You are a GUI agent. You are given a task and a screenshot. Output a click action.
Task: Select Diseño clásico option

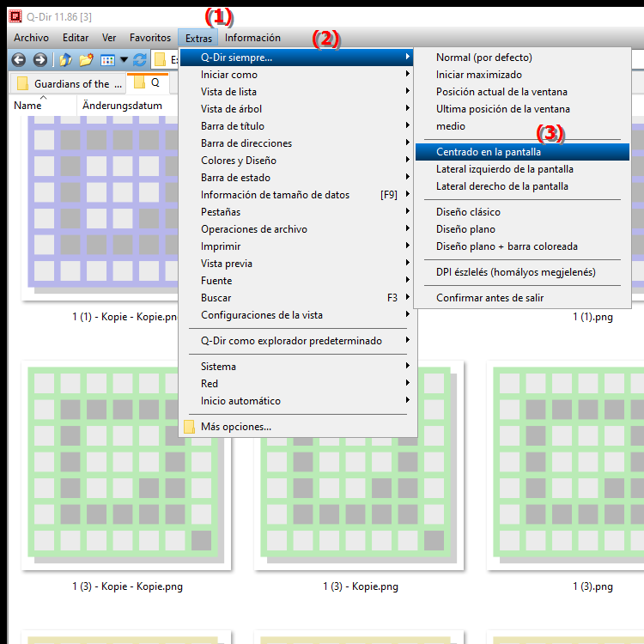[x=522, y=212]
